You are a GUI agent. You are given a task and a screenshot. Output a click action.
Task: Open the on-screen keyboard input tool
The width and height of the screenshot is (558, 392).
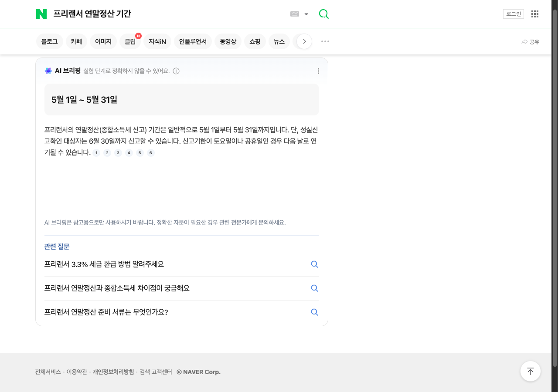point(295,14)
